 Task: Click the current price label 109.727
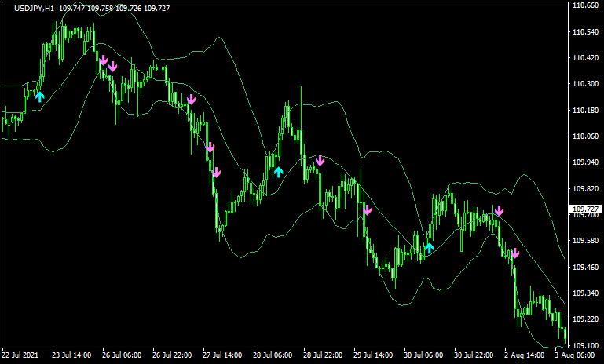pos(584,209)
